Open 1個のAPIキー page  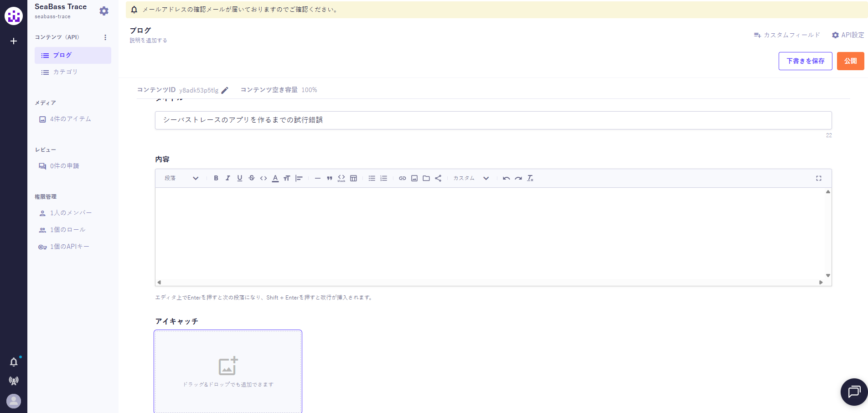point(64,247)
